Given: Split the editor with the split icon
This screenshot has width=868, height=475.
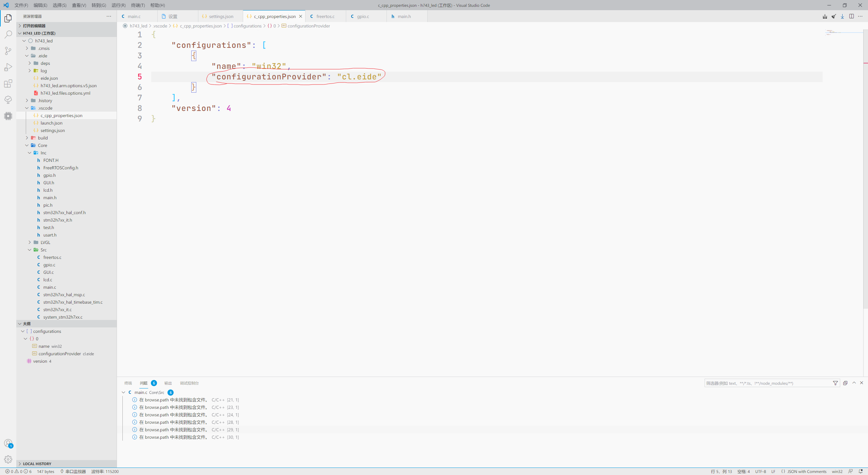Looking at the screenshot, I should [851, 16].
